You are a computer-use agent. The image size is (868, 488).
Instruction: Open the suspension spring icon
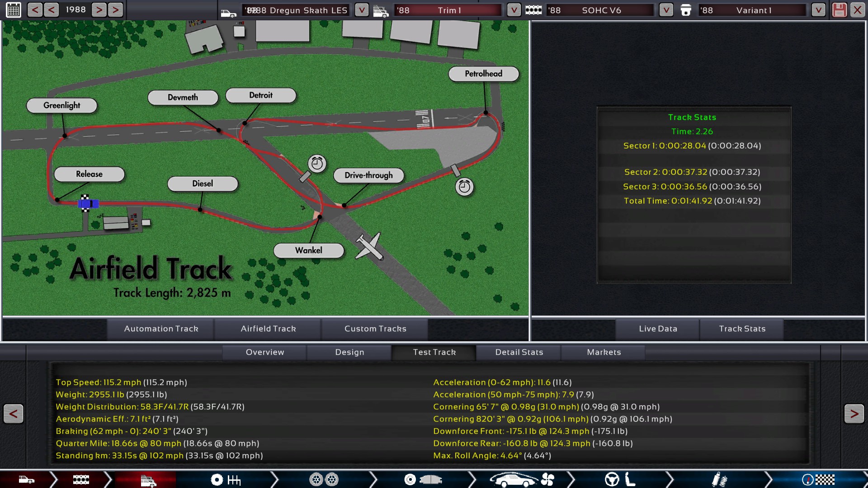(x=719, y=479)
